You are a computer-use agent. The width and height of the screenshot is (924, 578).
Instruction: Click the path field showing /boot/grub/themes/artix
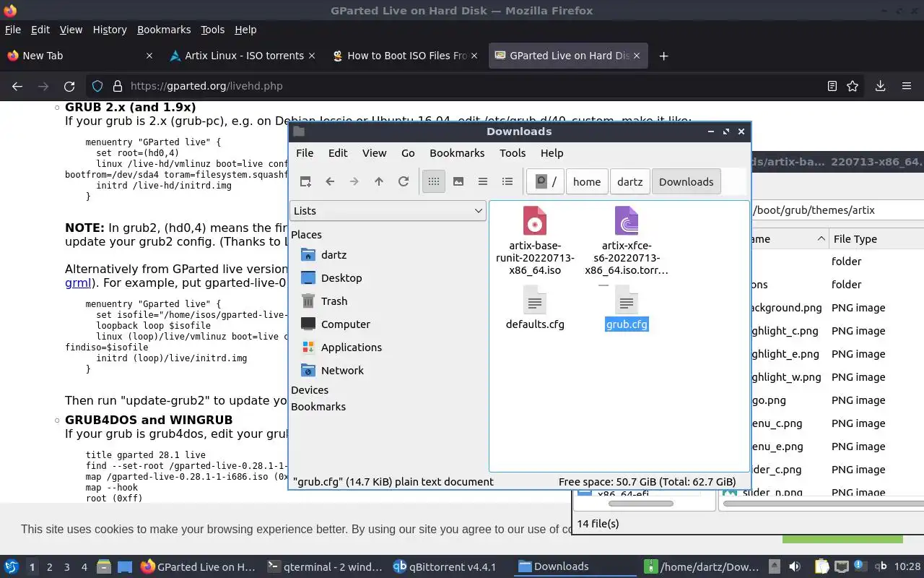point(837,210)
